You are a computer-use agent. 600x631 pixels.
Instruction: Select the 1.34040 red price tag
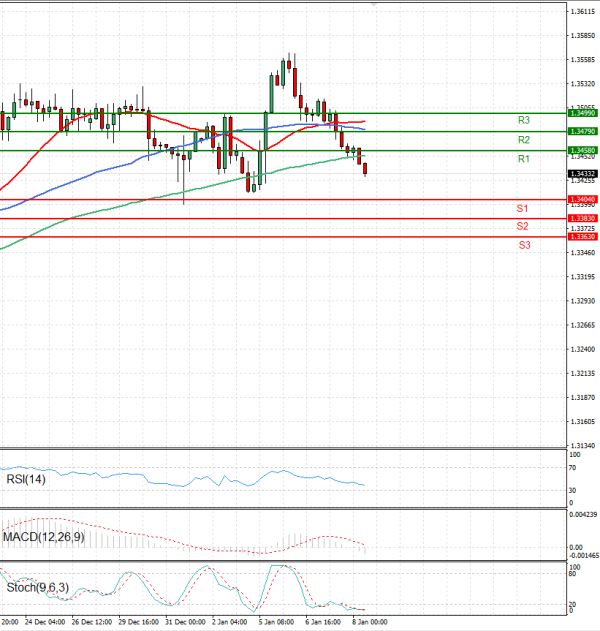pos(582,200)
